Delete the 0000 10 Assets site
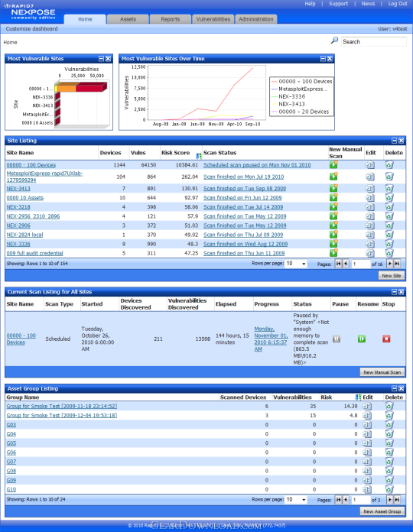Image resolution: width=413 pixels, height=532 pixels. (389, 197)
